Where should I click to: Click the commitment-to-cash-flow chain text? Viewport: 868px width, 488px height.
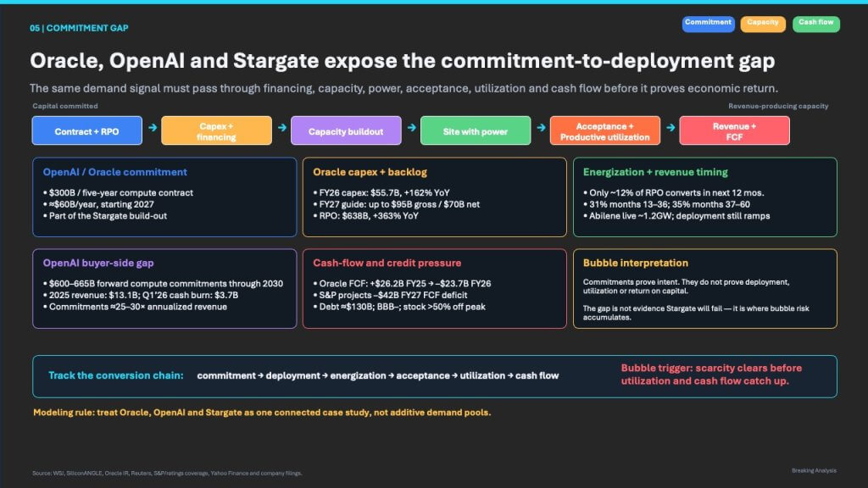(x=377, y=375)
